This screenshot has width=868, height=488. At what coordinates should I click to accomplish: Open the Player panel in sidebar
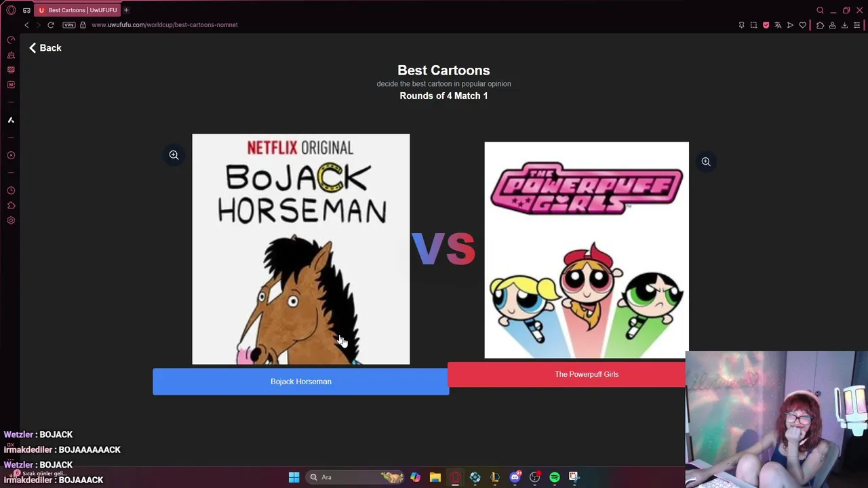tap(11, 155)
